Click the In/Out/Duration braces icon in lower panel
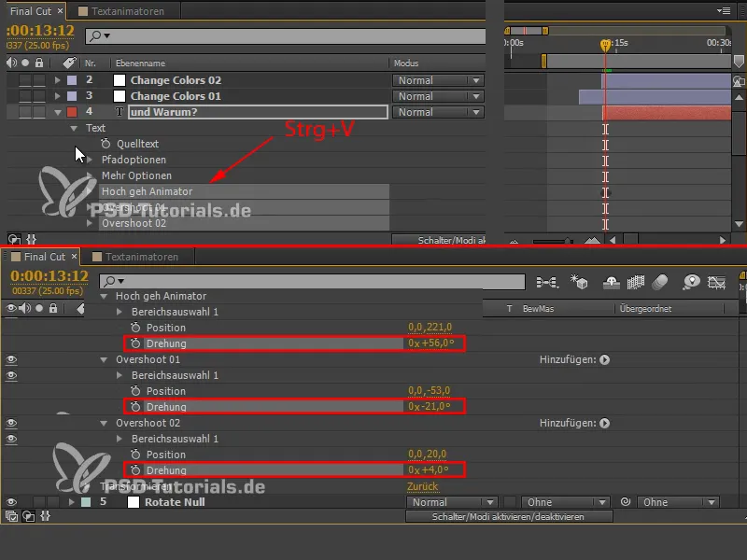Screen dimensions: 747x560 click(45, 516)
